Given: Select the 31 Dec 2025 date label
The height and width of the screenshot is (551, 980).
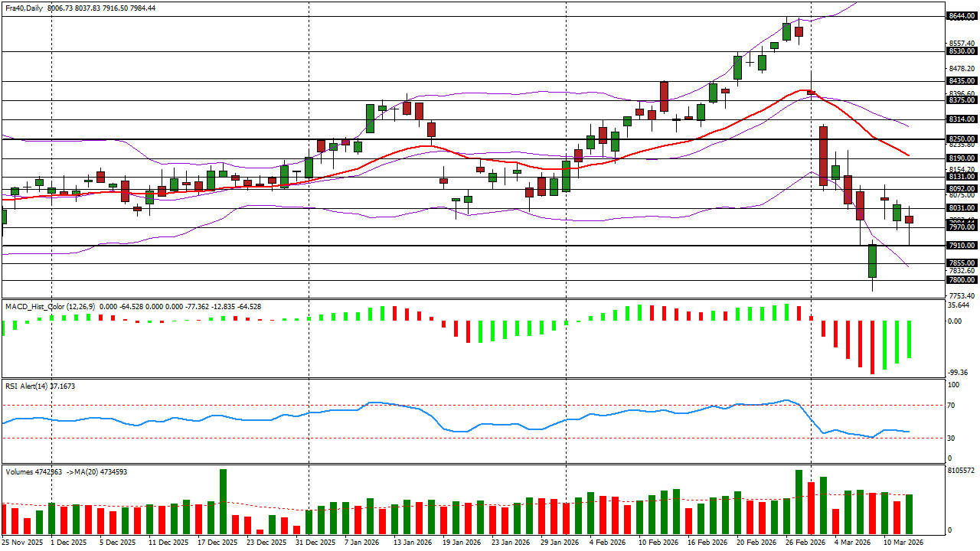Looking at the screenshot, I should pyautogui.click(x=316, y=543).
